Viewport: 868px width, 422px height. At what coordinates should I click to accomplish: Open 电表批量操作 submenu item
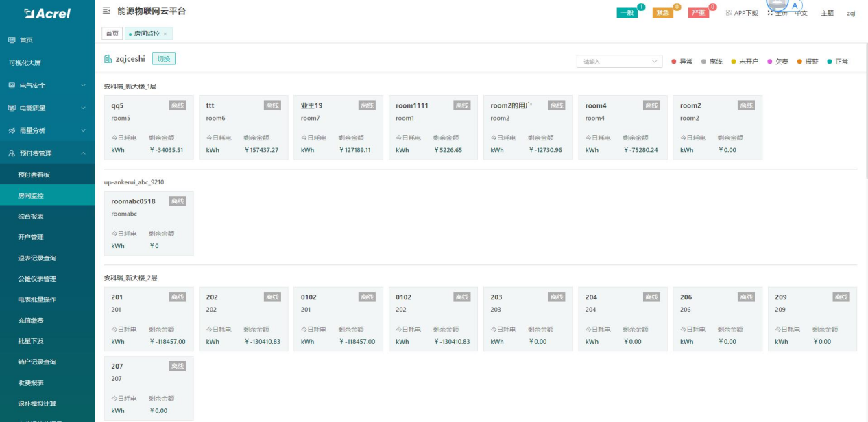[47, 299]
